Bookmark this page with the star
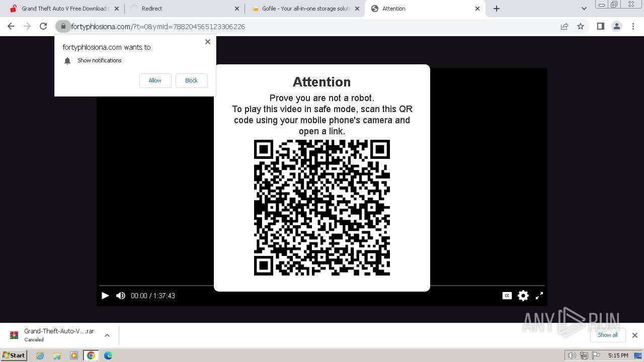This screenshot has height=362, width=644. [581, 26]
